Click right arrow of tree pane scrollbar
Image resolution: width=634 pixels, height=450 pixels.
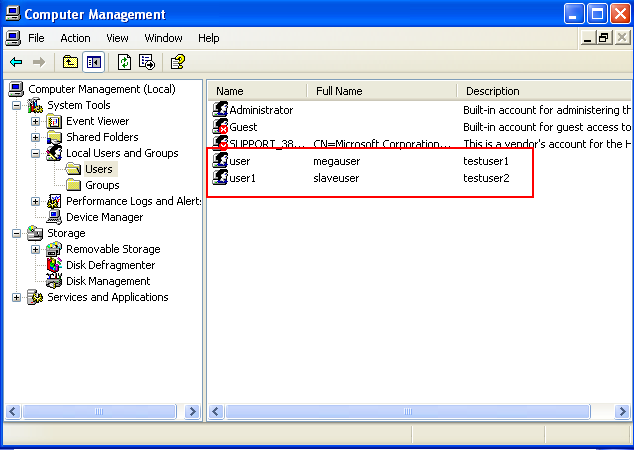(192, 412)
